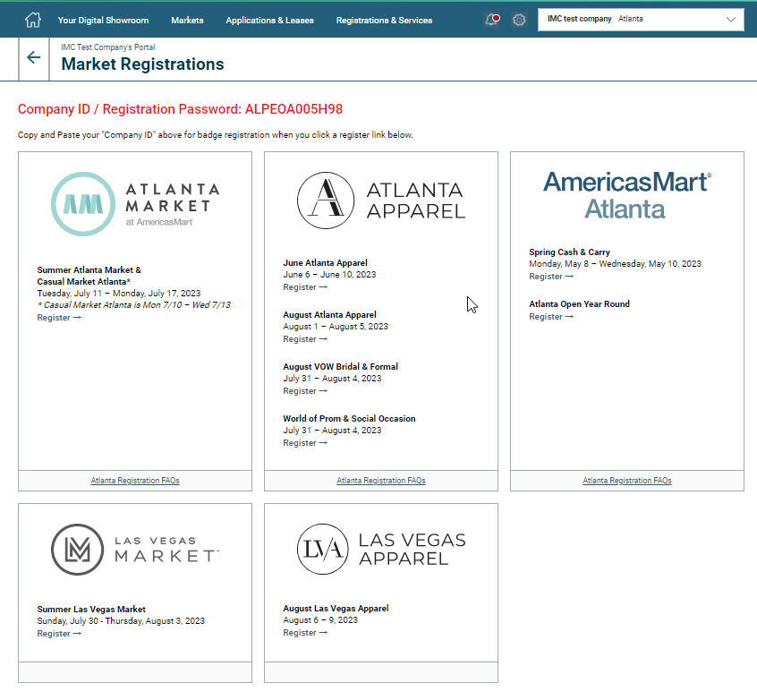Click the Summer Las Vegas Market title

tap(91, 610)
